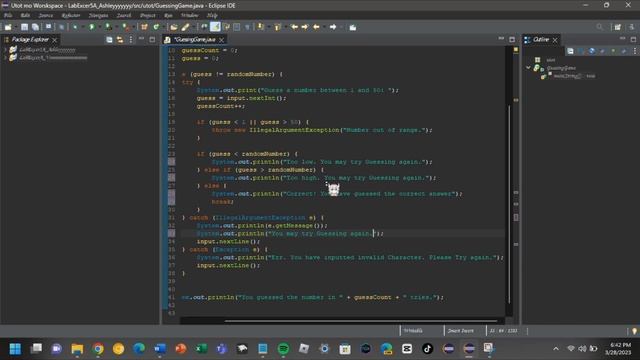
Task: Maximize the Package Explorer panel
Action: tap(152, 40)
